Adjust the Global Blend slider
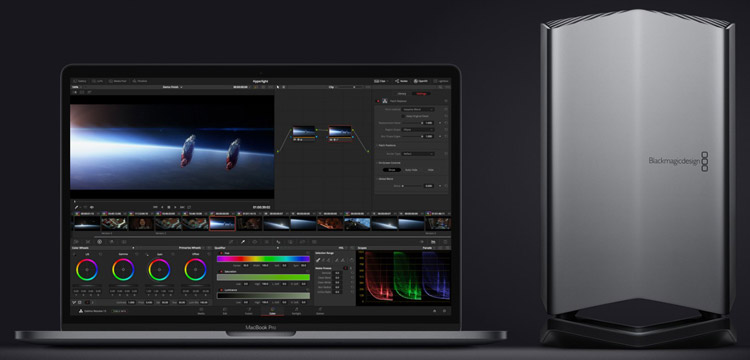The image size is (750, 360). (x=412, y=185)
